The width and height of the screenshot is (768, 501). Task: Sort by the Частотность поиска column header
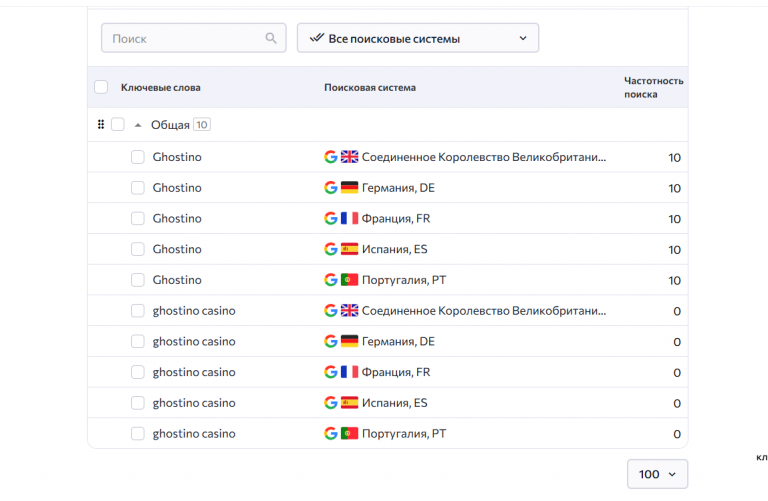(x=653, y=88)
